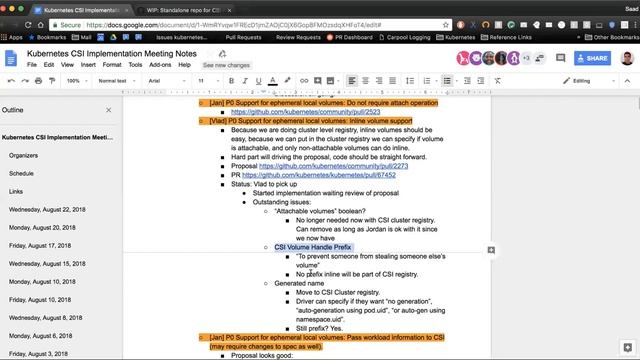Open the collaborator chat icon
Viewport: 640px width, 360px height.
(540, 58)
